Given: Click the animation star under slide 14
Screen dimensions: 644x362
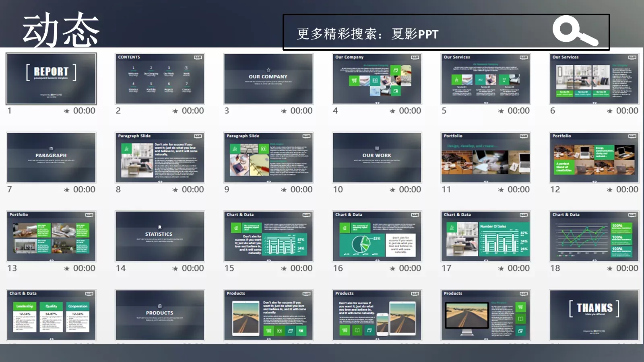Looking at the screenshot, I should 175,269.
